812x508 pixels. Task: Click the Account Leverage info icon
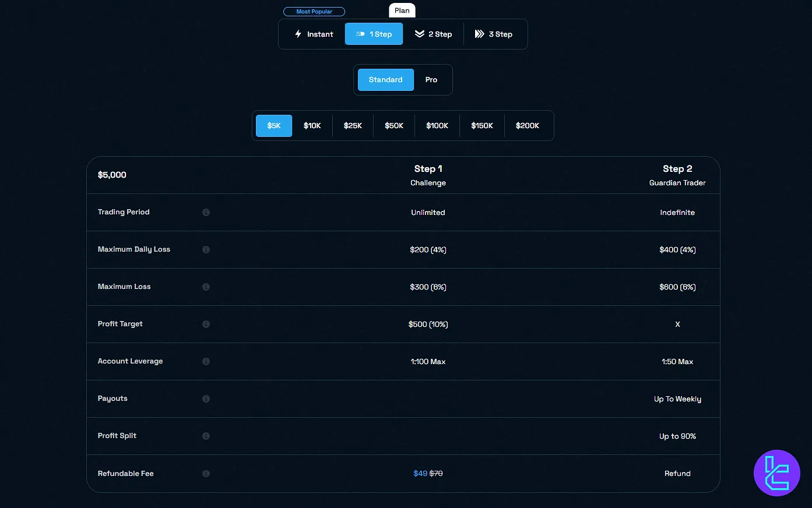(206, 362)
